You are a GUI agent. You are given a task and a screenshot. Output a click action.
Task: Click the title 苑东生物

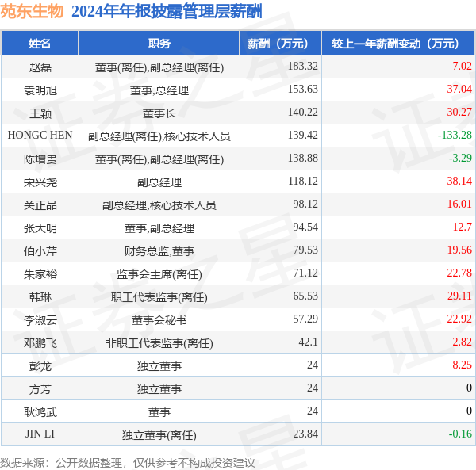(32, 11)
